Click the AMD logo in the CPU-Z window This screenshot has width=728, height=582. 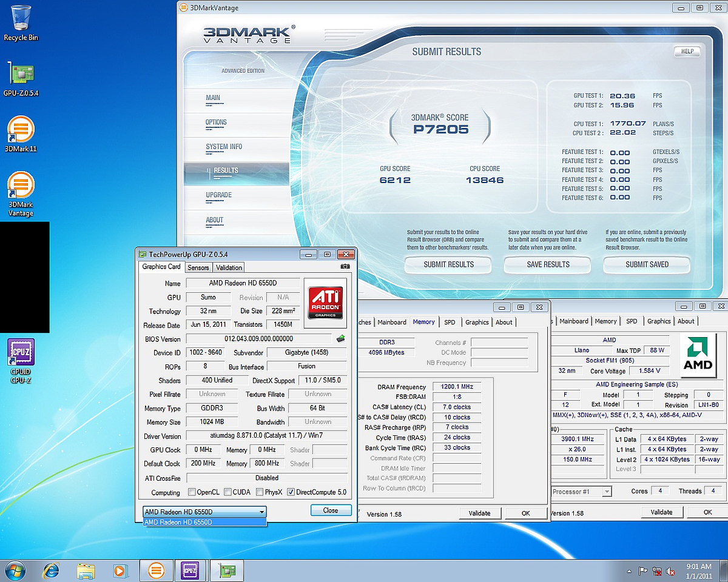pos(698,355)
